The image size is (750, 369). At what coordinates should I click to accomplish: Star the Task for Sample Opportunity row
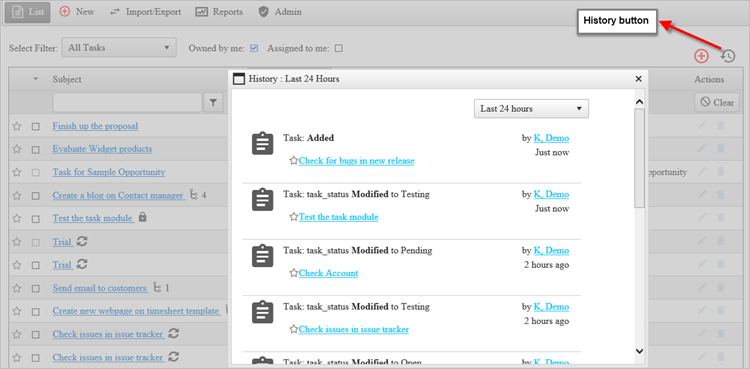coord(17,172)
